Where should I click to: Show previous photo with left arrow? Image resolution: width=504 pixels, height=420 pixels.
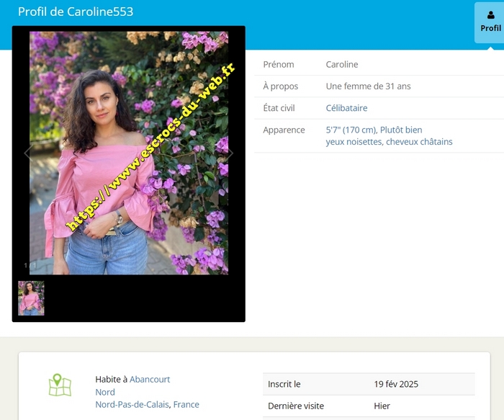click(28, 153)
